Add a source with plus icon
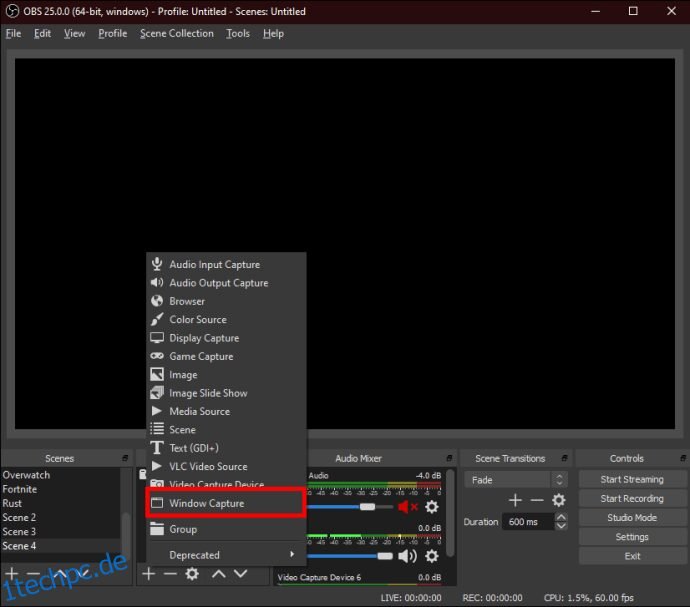 click(149, 574)
